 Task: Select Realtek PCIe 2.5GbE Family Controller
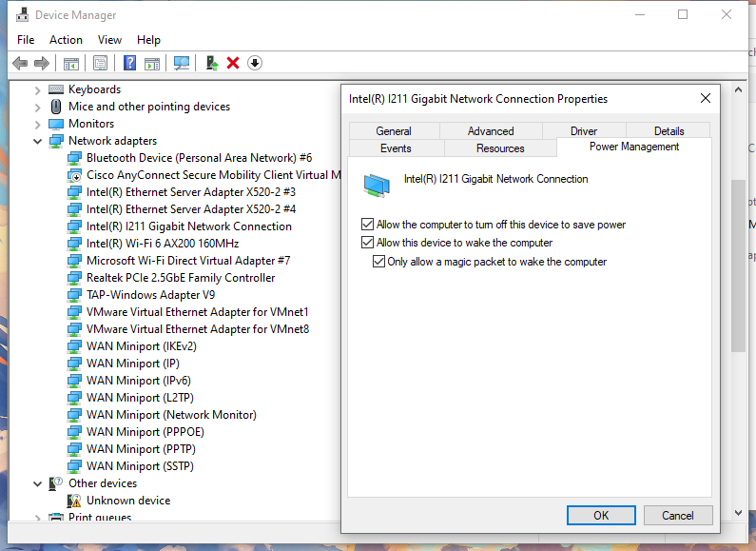click(181, 278)
